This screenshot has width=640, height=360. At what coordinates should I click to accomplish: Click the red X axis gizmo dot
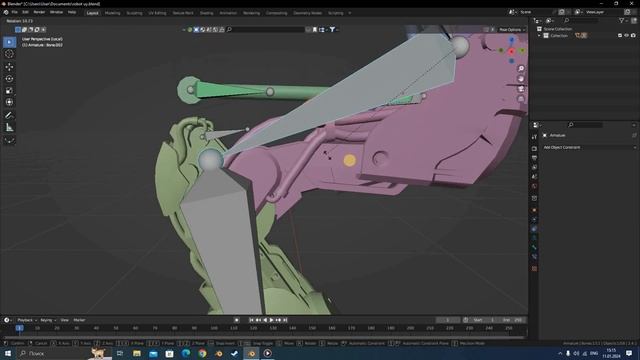click(511, 51)
